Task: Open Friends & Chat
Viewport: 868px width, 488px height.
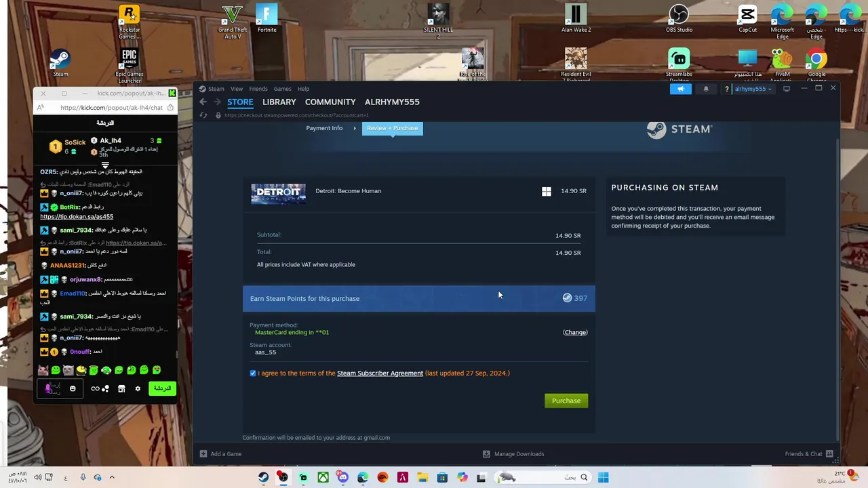Action: 808,454
